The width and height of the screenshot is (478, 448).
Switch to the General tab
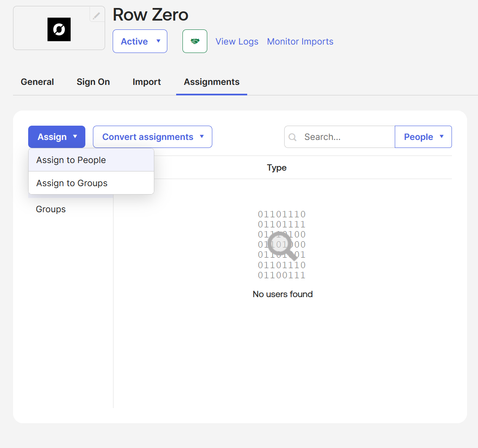point(37,82)
